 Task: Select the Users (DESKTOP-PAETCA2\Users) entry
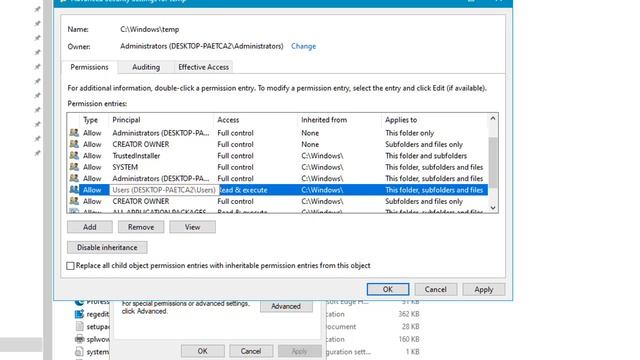278,190
